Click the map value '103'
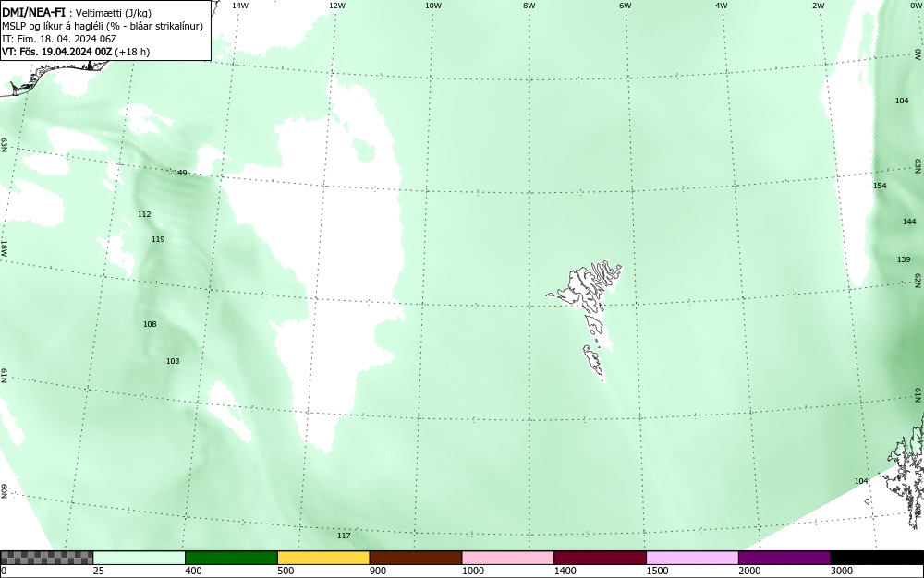 [x=173, y=361]
